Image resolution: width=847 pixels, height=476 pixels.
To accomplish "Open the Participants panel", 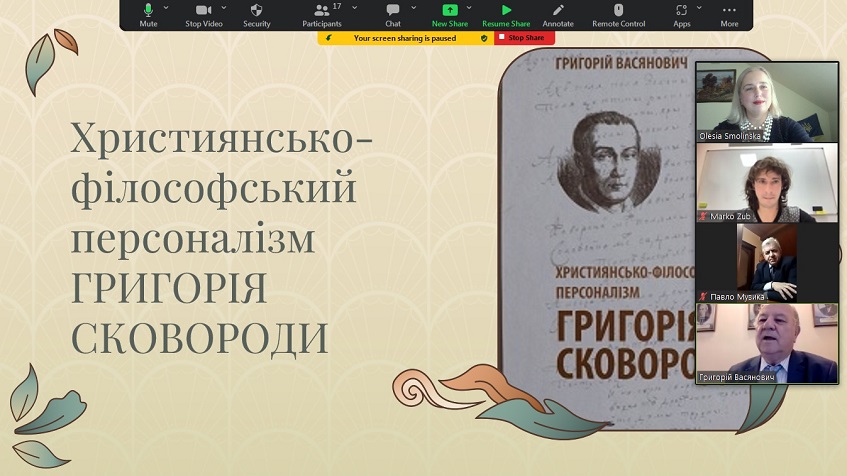I will pyautogui.click(x=322, y=14).
